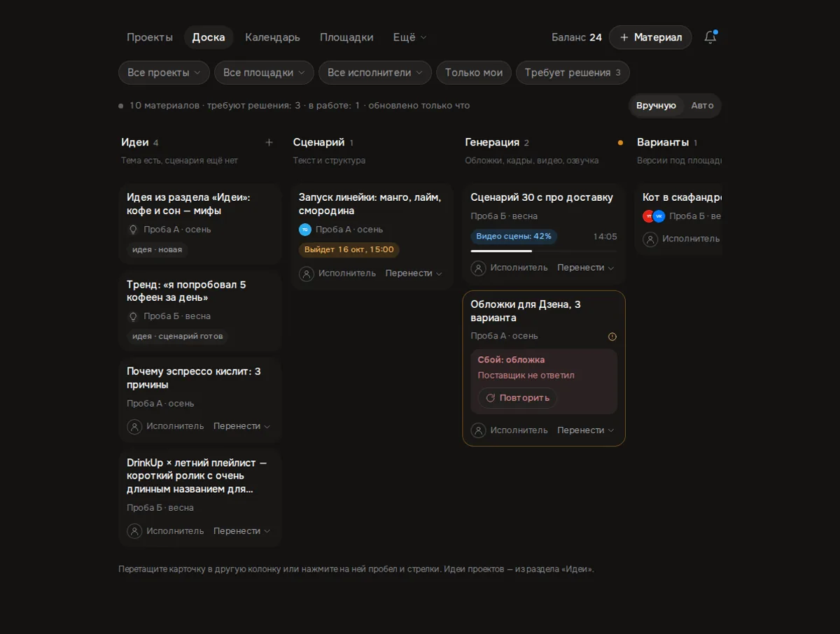Add an idea with the Идеи plus icon
Screen dimensions: 840x634
pyautogui.click(x=269, y=143)
